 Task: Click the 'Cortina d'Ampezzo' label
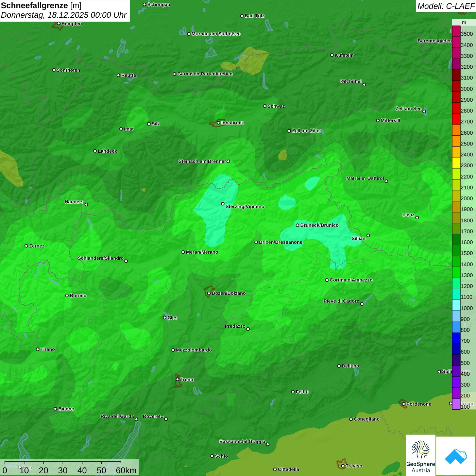click(351, 280)
